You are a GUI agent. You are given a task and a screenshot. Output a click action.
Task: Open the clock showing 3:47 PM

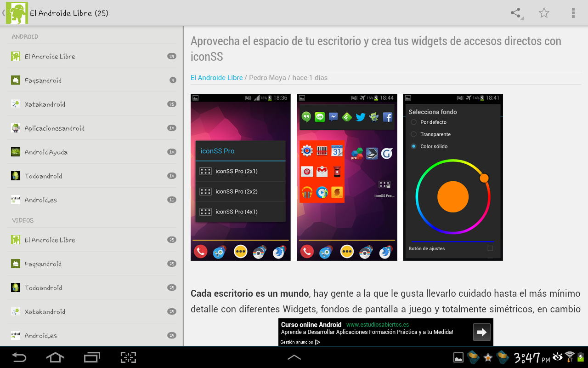pos(532,357)
